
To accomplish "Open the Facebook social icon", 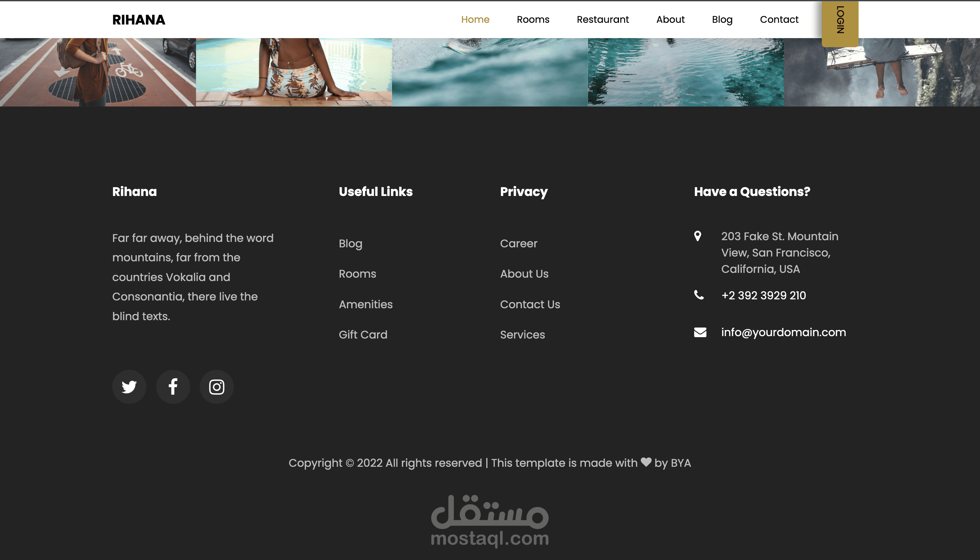I will click(173, 386).
